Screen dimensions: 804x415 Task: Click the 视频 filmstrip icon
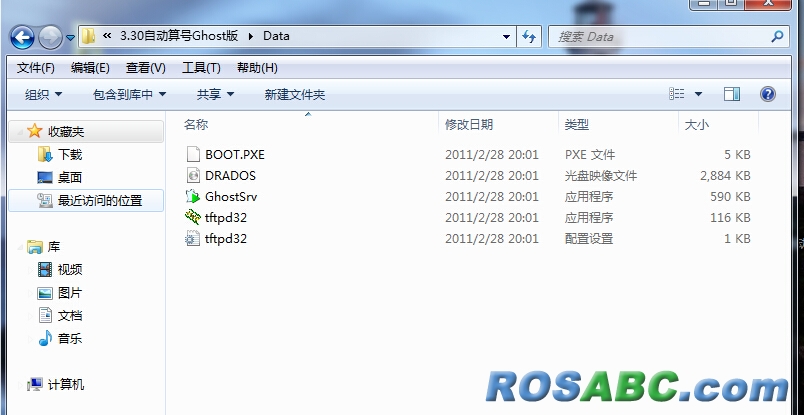point(45,269)
